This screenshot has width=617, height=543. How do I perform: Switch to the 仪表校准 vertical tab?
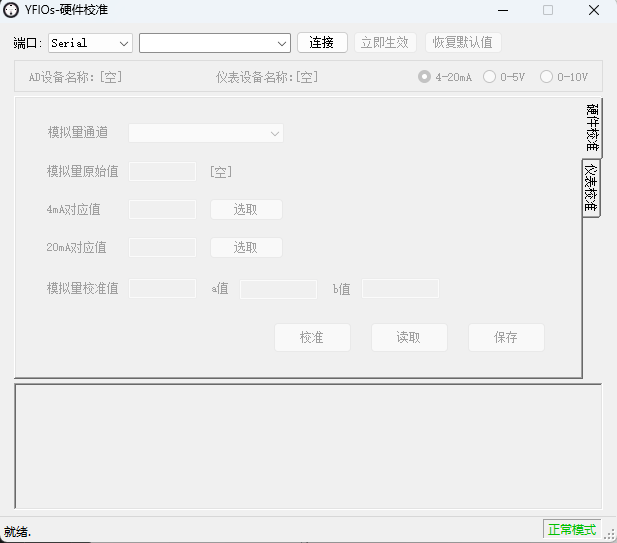pyautogui.click(x=591, y=188)
